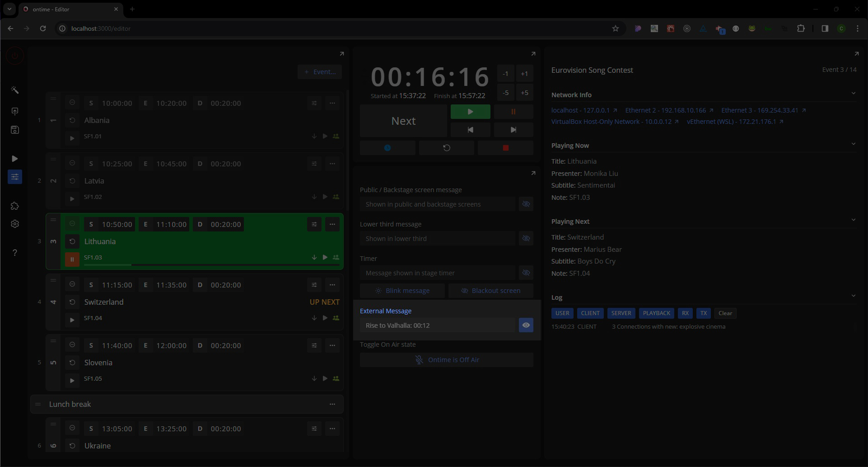Screen dimensions: 868x467
Task: Filter log by SERVER tag
Action: (x=621, y=313)
